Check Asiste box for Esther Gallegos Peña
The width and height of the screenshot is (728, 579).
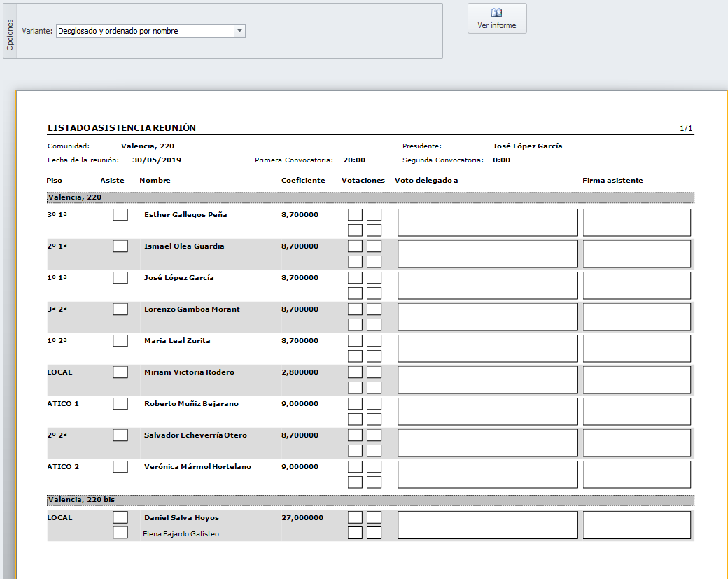coord(120,214)
